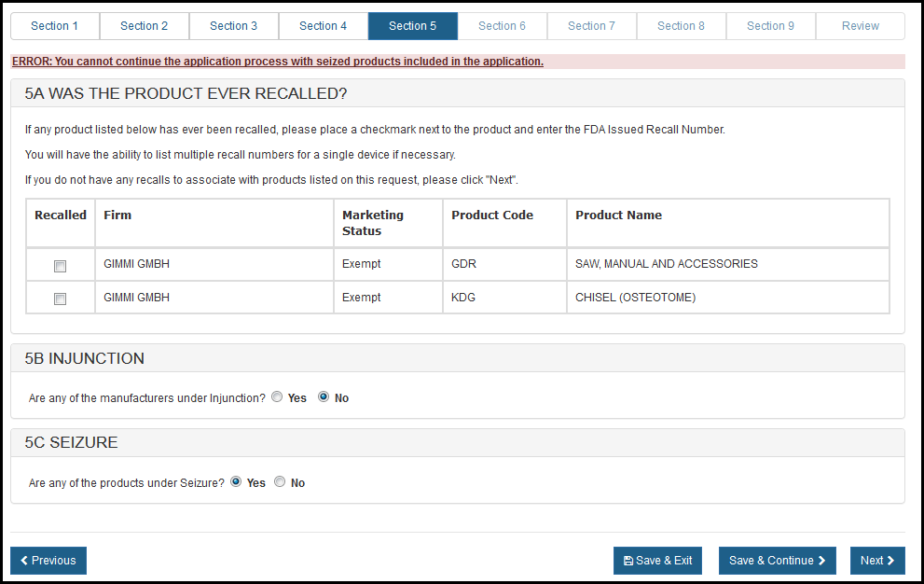This screenshot has width=924, height=584.
Task: Go to the Next page button
Action: coord(876,561)
